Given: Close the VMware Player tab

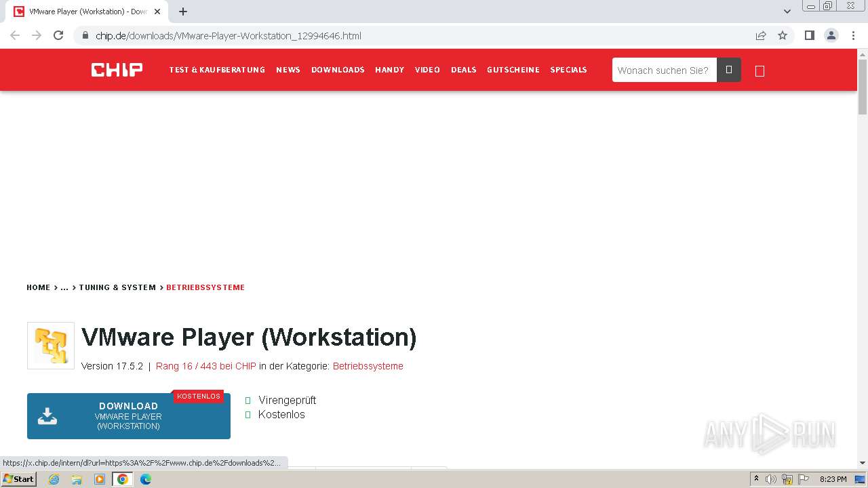Looking at the screenshot, I should pos(157,12).
